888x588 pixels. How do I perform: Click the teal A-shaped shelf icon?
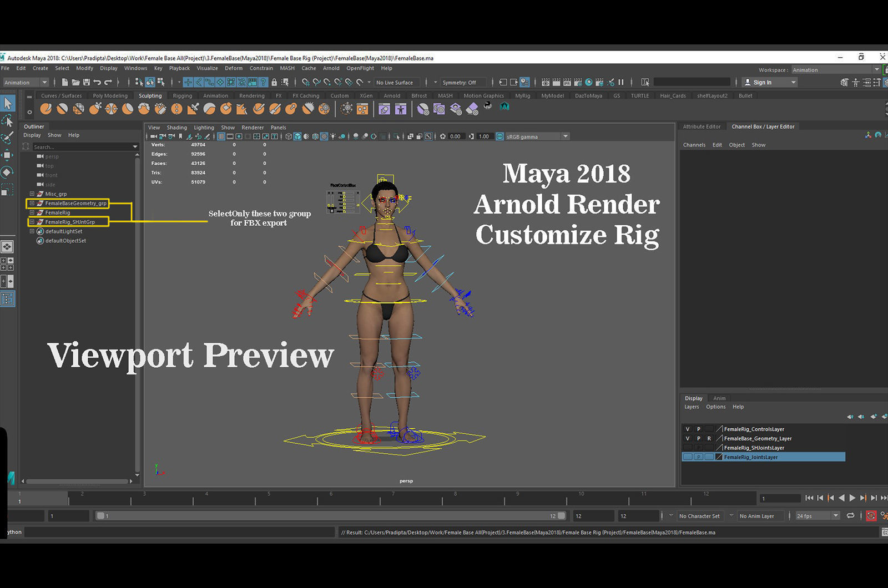(x=504, y=106)
